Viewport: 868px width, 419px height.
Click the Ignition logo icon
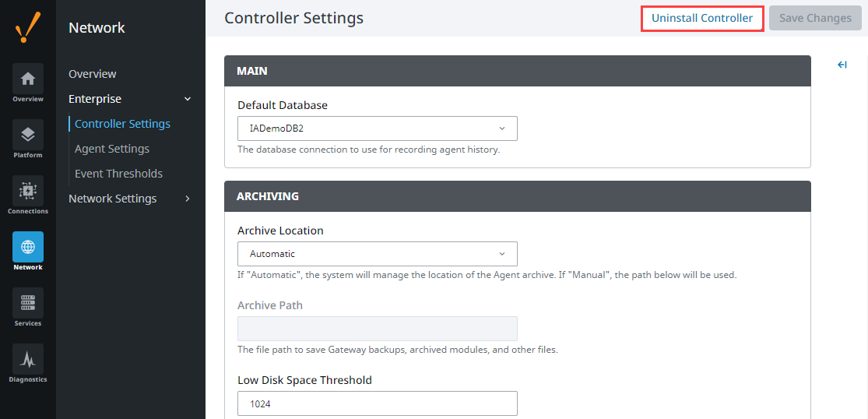coord(28,28)
